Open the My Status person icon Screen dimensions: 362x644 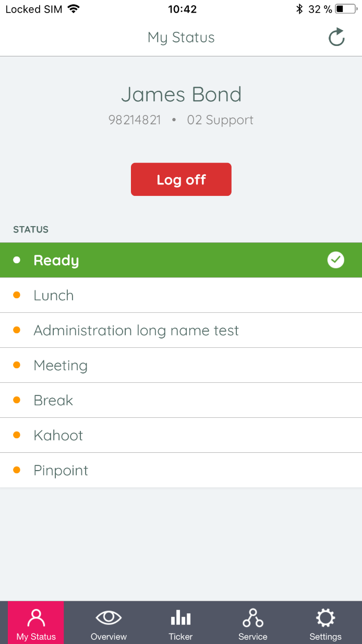coord(36,618)
